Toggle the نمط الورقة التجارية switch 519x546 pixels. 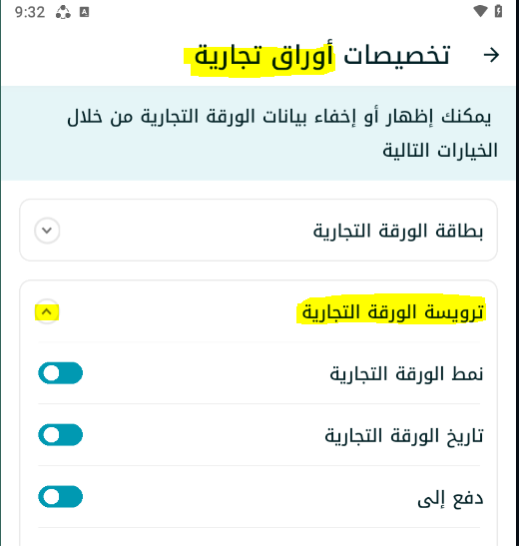[x=60, y=373]
